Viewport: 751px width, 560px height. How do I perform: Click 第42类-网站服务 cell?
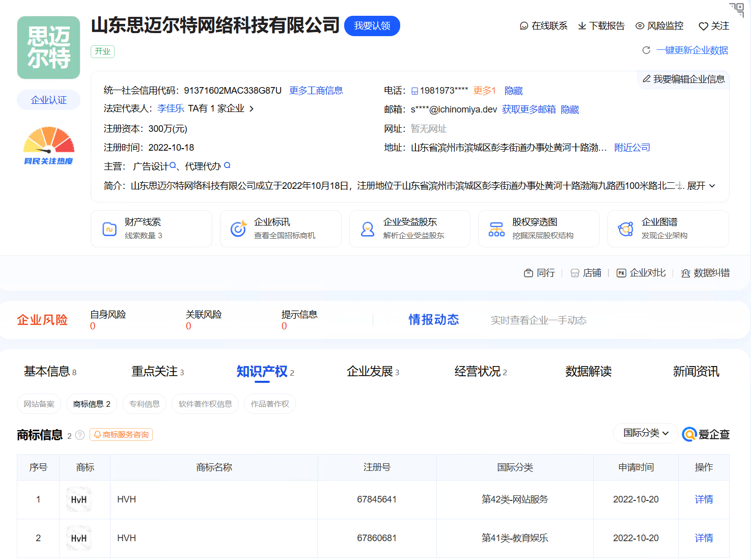point(515,499)
